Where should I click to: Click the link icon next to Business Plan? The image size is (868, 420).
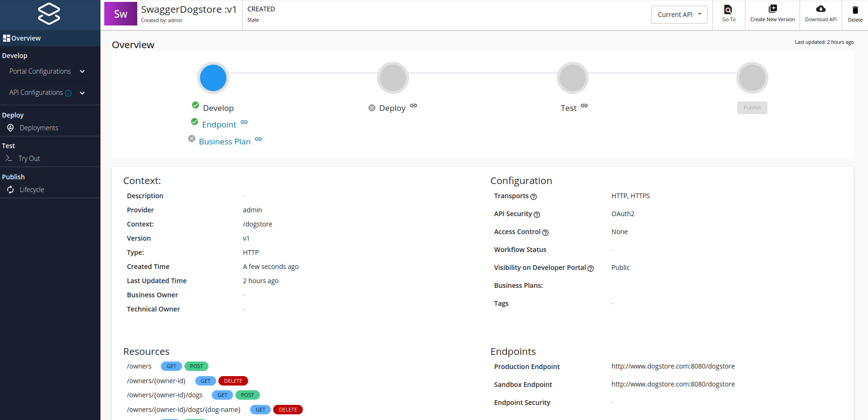coord(258,139)
